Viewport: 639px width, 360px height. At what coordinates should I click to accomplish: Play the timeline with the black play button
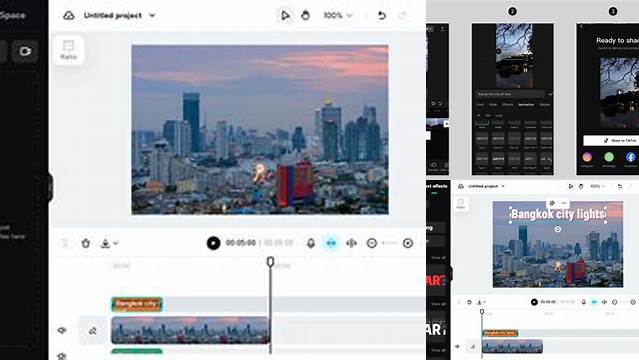(x=213, y=243)
